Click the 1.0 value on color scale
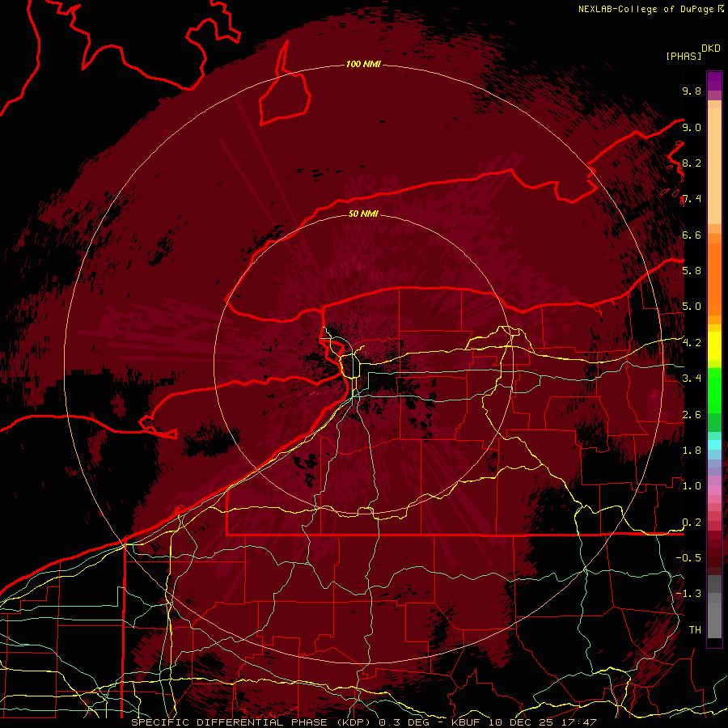Screen dimensions: 728x728 (x=692, y=485)
